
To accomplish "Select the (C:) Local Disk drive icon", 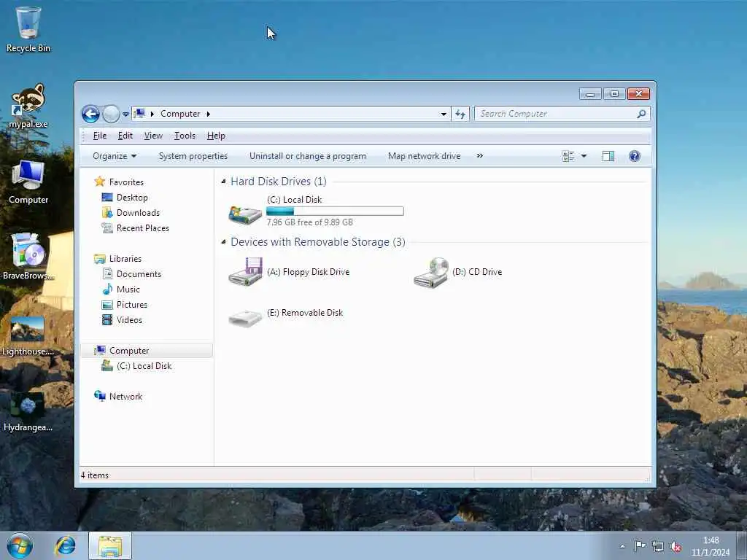I will click(245, 214).
